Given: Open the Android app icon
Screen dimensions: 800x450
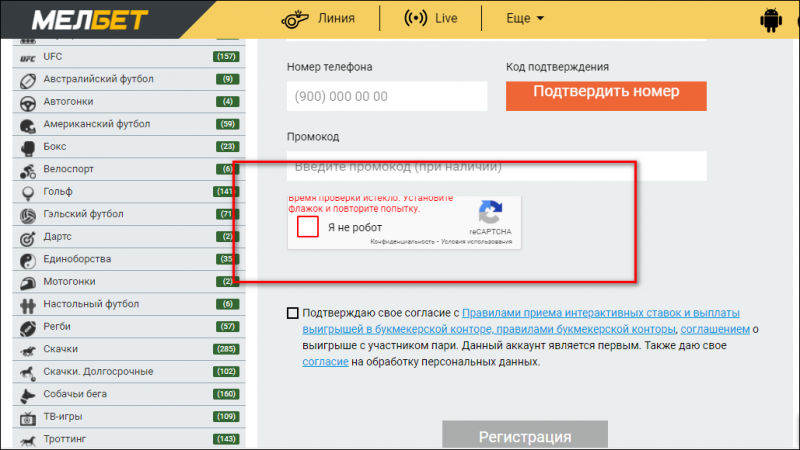Looking at the screenshot, I should pyautogui.click(x=770, y=20).
